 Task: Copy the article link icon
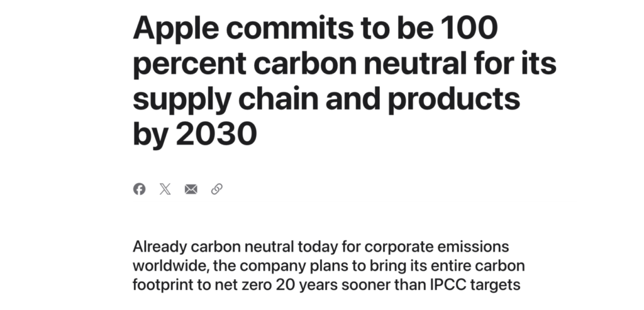[x=217, y=189]
